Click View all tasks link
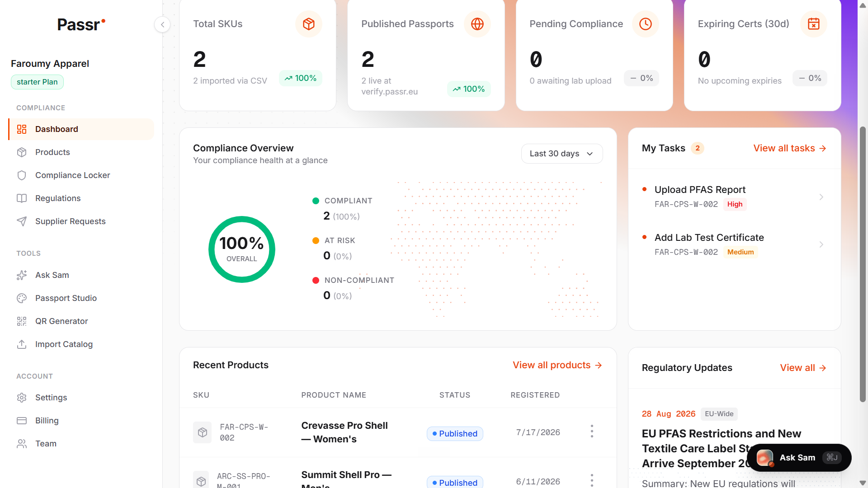Image resolution: width=868 pixels, height=488 pixels. (790, 148)
